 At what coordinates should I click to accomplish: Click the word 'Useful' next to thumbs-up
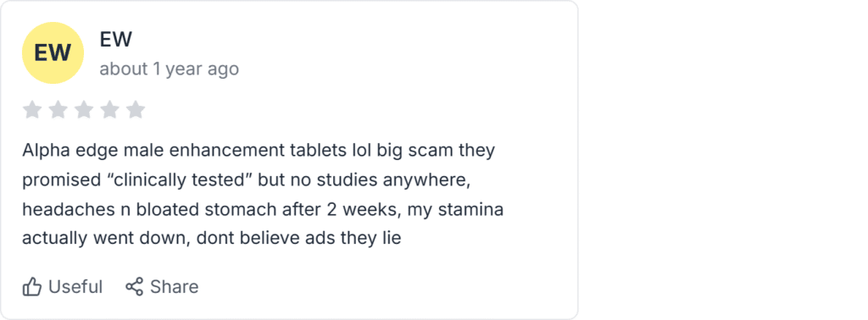pos(75,287)
